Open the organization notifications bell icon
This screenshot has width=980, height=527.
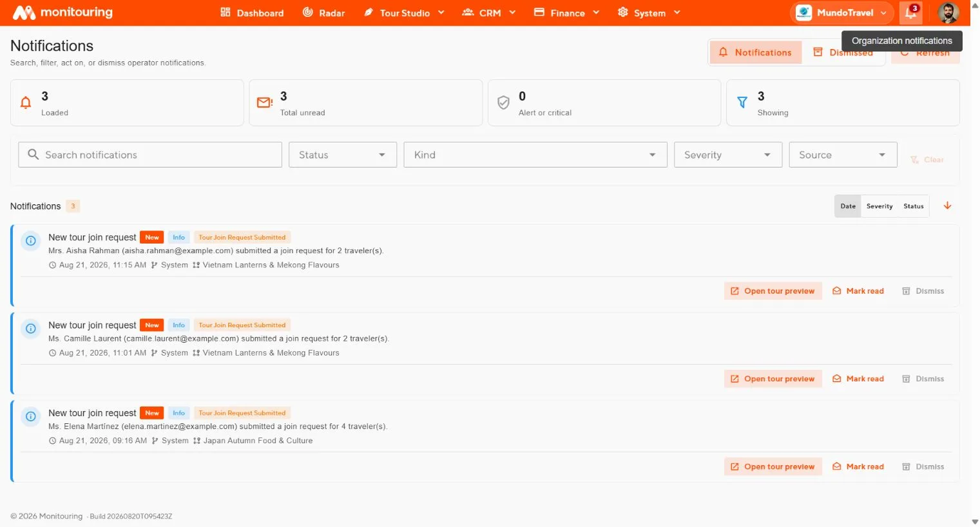(910, 12)
